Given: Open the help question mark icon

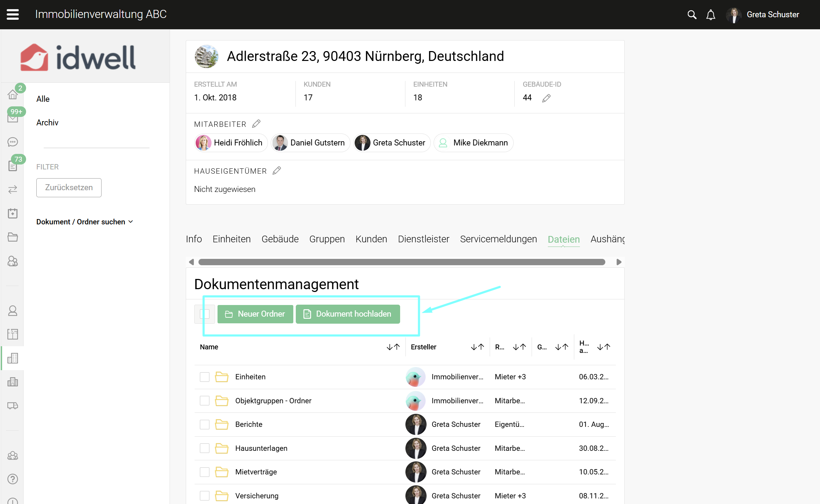Looking at the screenshot, I should tap(13, 479).
